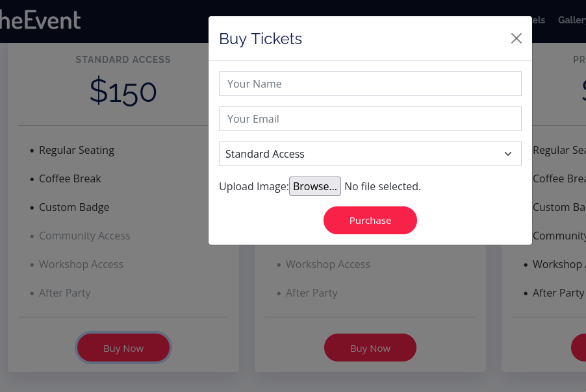Click the Buy Tickets dialog title
The width and height of the screenshot is (586, 392).
click(261, 39)
